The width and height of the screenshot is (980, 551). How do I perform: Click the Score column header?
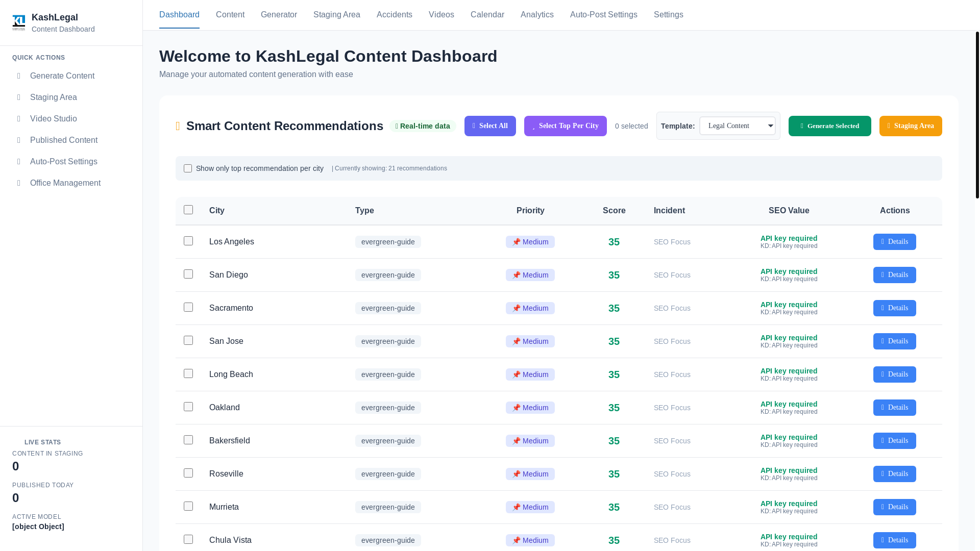coord(614,211)
